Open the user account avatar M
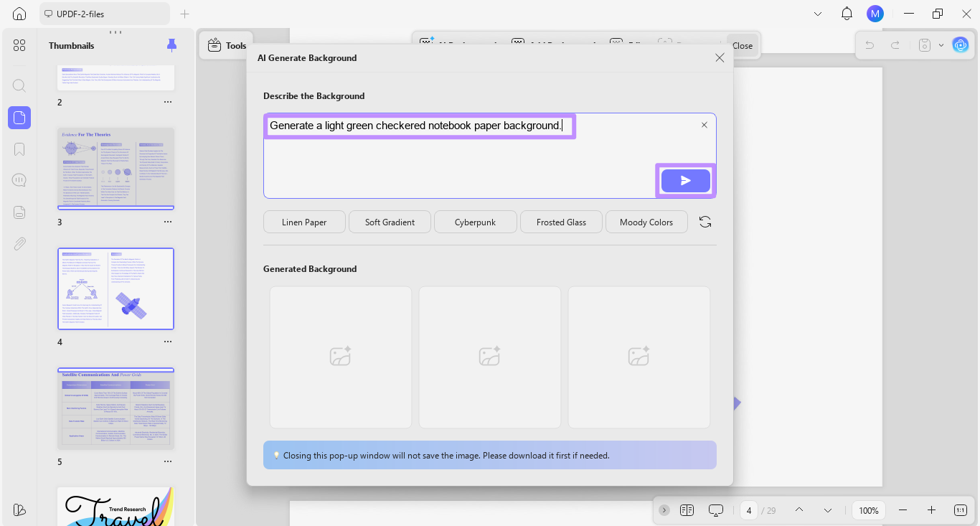The height and width of the screenshot is (526, 980). click(875, 14)
